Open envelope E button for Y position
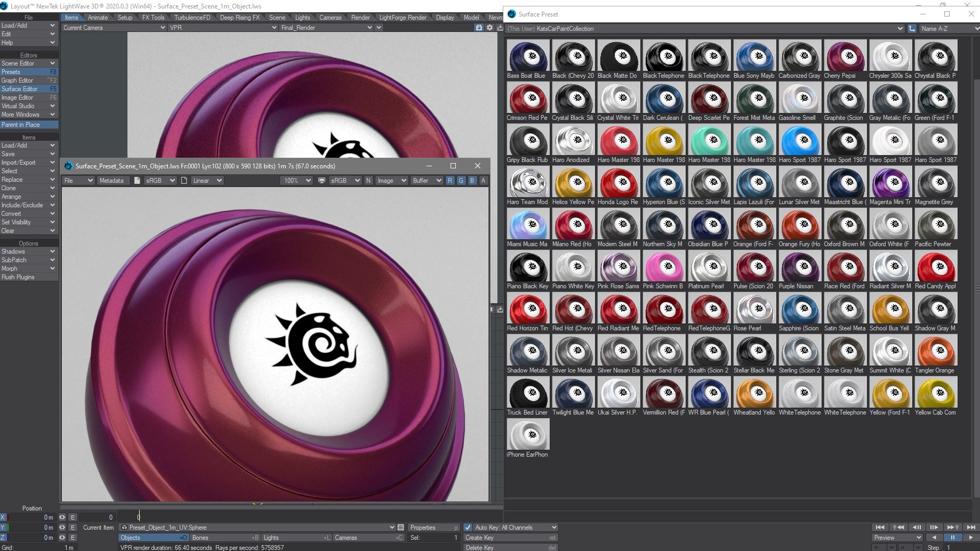This screenshot has width=980, height=551. (73, 528)
